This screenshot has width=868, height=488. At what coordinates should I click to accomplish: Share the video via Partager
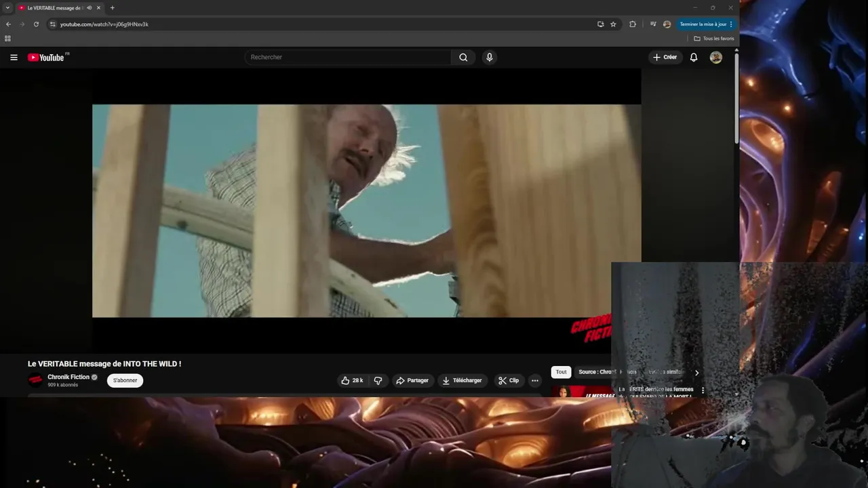point(412,380)
